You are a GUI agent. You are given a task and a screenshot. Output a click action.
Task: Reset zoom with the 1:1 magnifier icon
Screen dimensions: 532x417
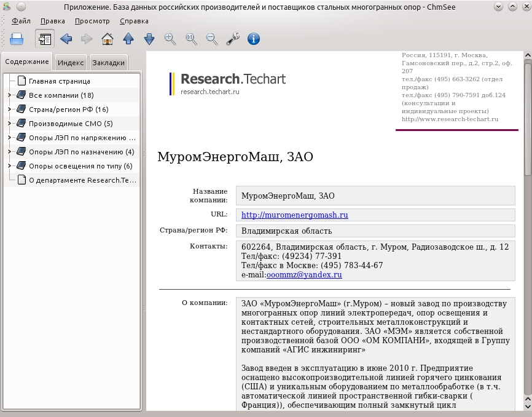pos(191,39)
